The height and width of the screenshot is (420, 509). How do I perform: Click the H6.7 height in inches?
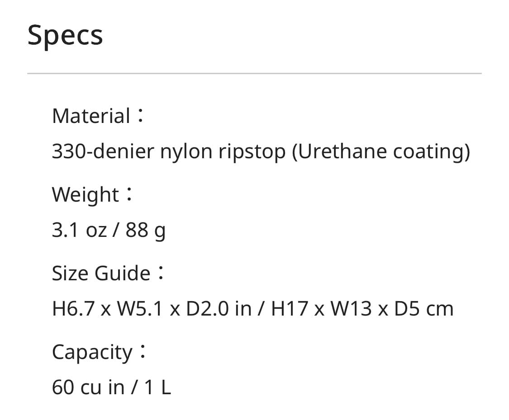[73, 309]
